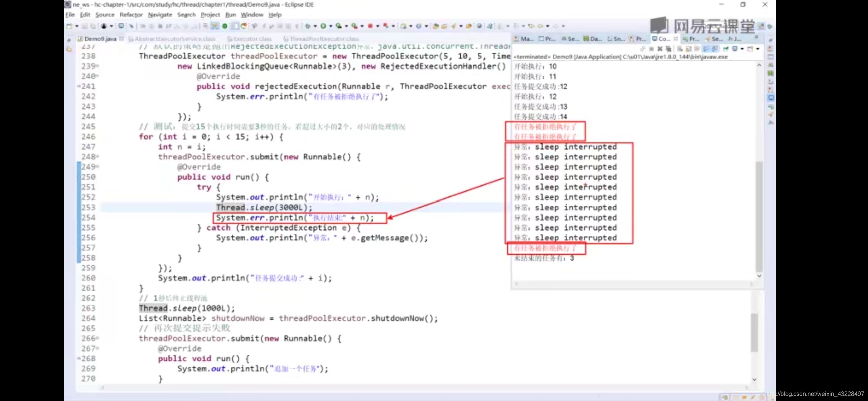Open the File menu

[70, 14]
